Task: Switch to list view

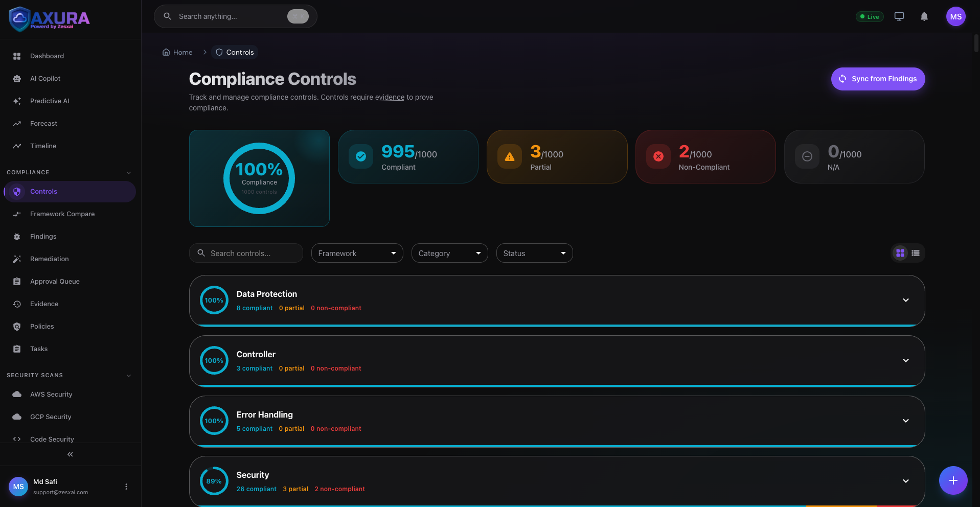Action: [916, 253]
